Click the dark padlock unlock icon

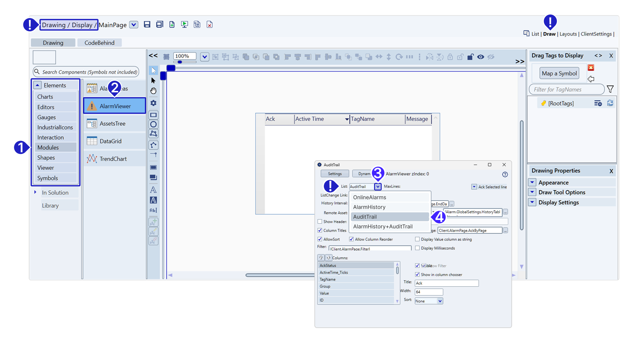coord(470,57)
